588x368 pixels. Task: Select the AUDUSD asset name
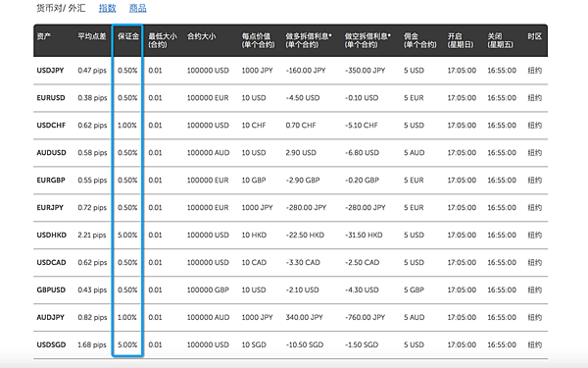(x=51, y=152)
